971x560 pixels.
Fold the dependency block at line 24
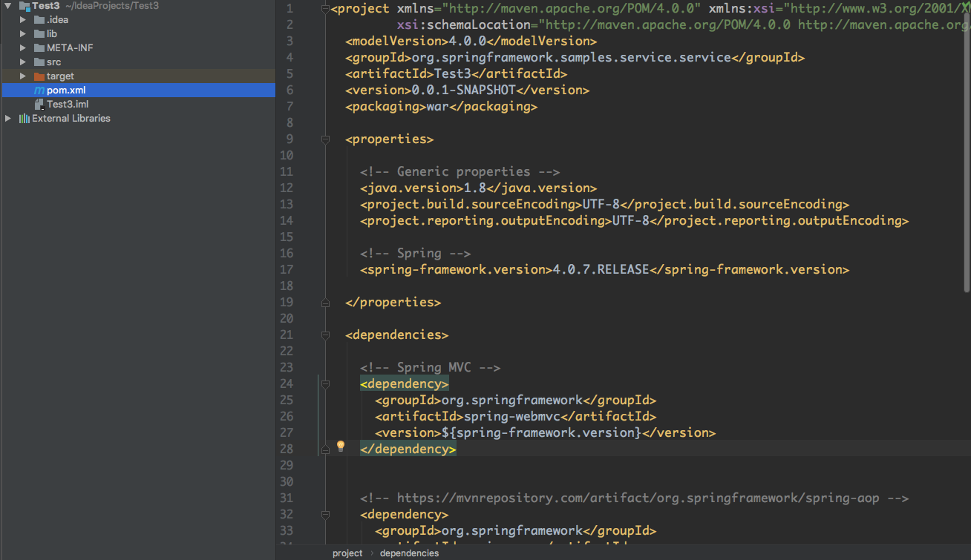(325, 383)
